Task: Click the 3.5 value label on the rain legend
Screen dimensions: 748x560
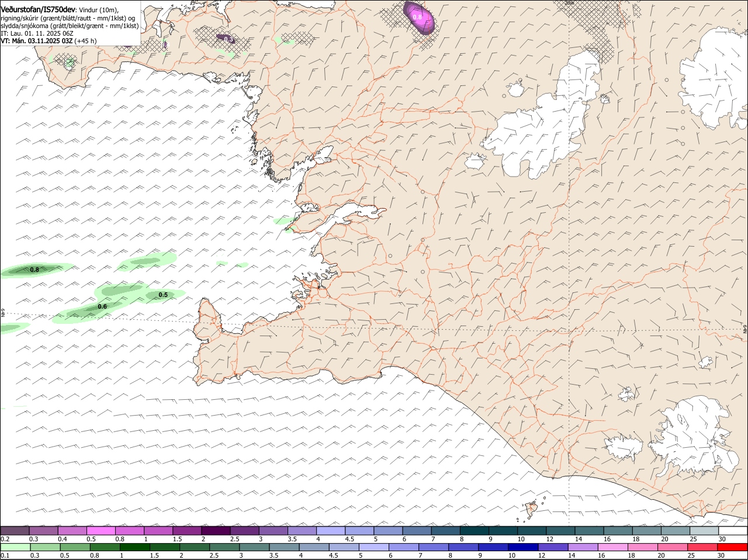Action: [x=272, y=555]
